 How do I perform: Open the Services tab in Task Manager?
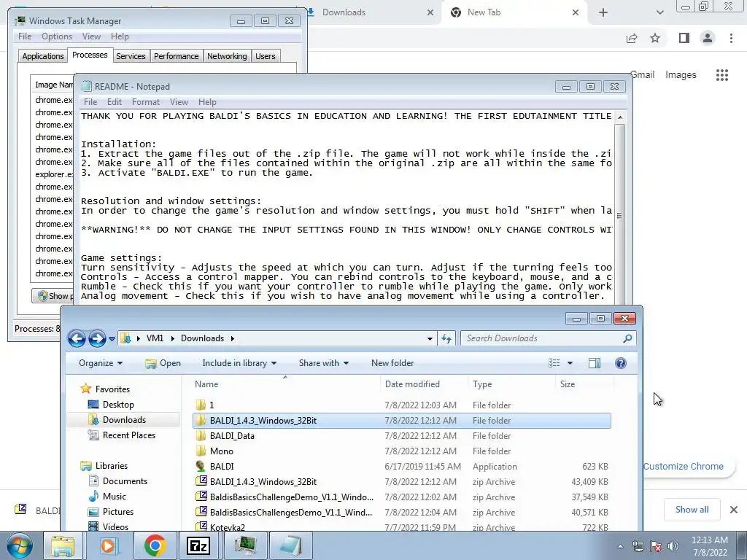[131, 56]
